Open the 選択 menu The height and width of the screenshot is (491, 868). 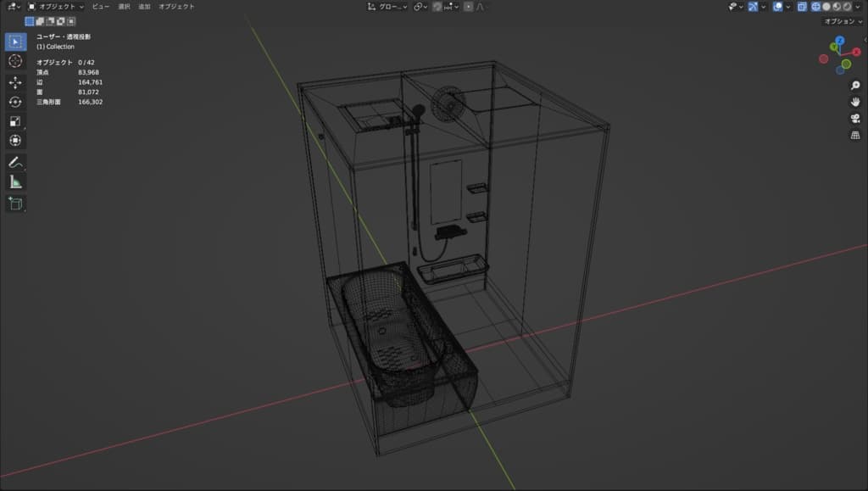124,7
